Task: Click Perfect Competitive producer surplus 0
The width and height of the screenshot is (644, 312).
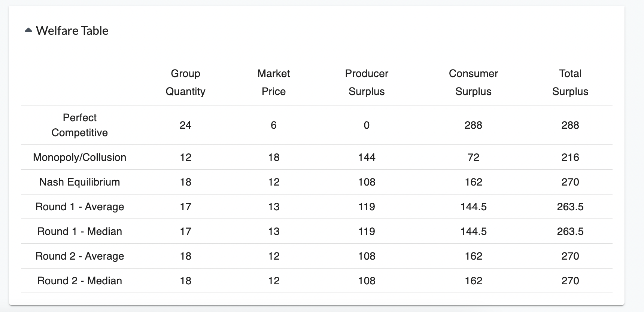Action: click(367, 125)
